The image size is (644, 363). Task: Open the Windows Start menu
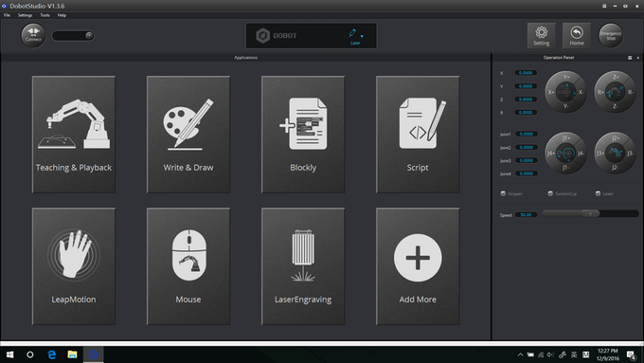click(9, 354)
